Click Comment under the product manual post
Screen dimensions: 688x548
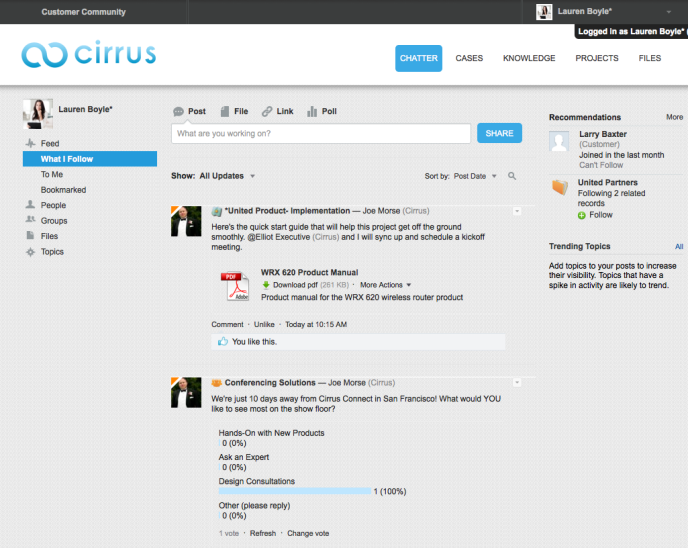227,324
